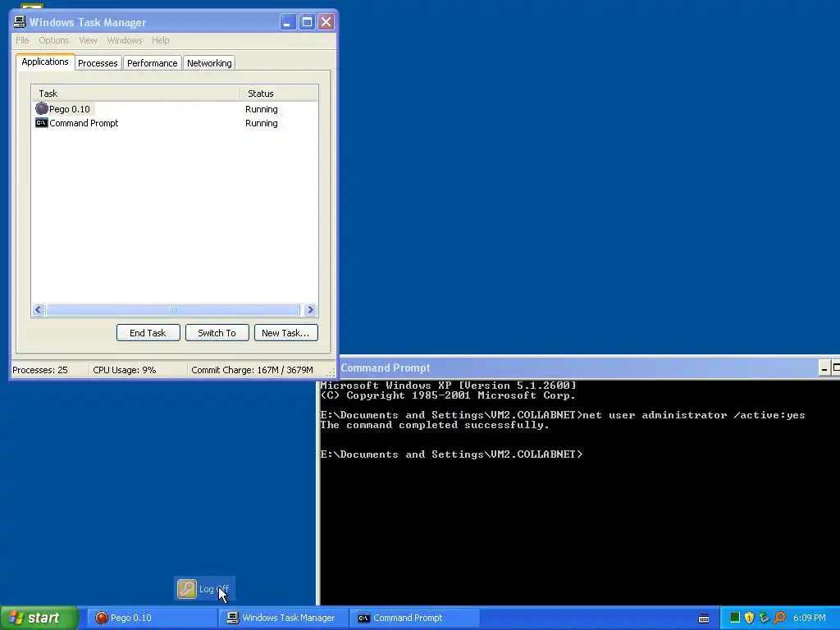Viewport: 840px width, 630px height.
Task: Click the 6:09 PM taskbar clock
Action: [x=810, y=618]
